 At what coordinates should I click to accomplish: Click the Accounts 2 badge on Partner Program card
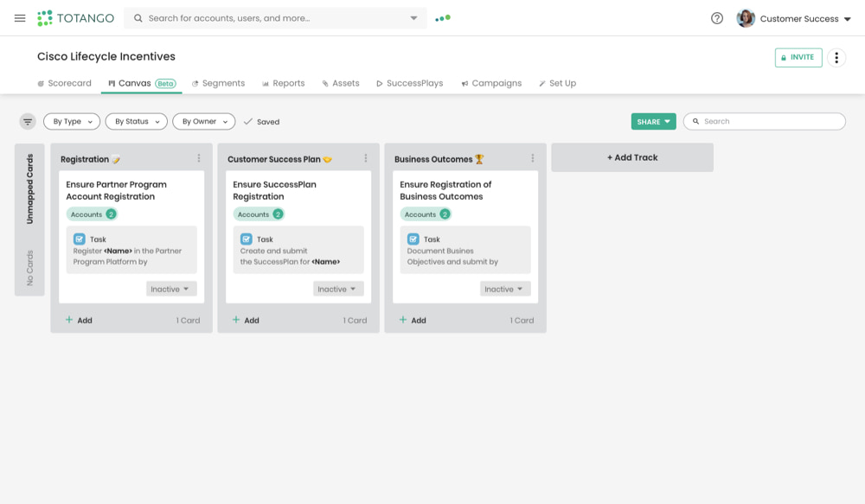pos(93,214)
